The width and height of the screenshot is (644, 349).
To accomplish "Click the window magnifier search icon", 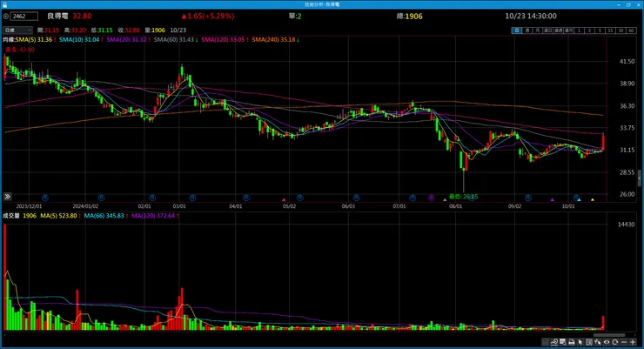I will coord(563,342).
